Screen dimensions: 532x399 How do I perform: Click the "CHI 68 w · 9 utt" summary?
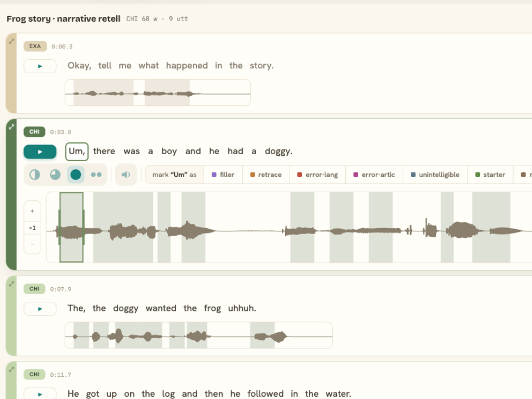tap(157, 19)
